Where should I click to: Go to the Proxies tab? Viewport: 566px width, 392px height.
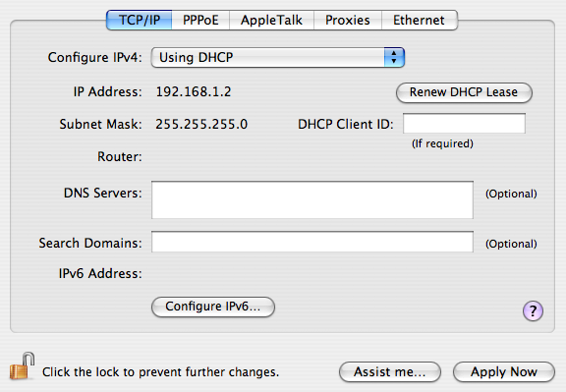(x=348, y=20)
